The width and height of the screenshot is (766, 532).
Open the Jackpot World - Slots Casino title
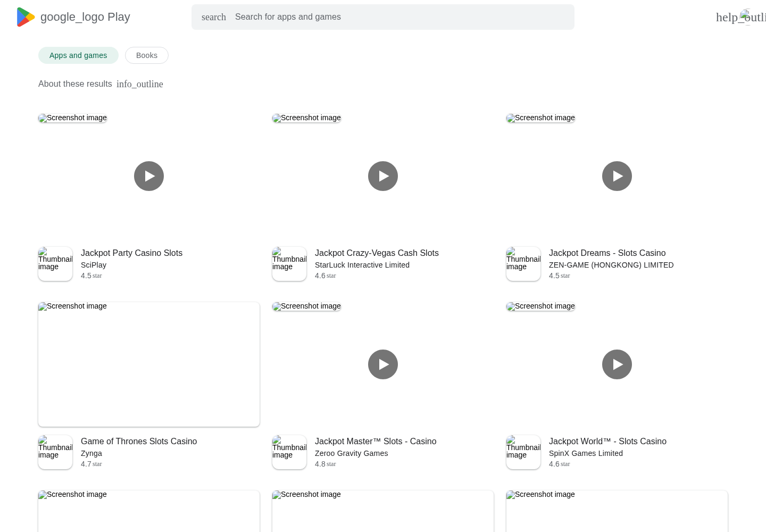607,442
